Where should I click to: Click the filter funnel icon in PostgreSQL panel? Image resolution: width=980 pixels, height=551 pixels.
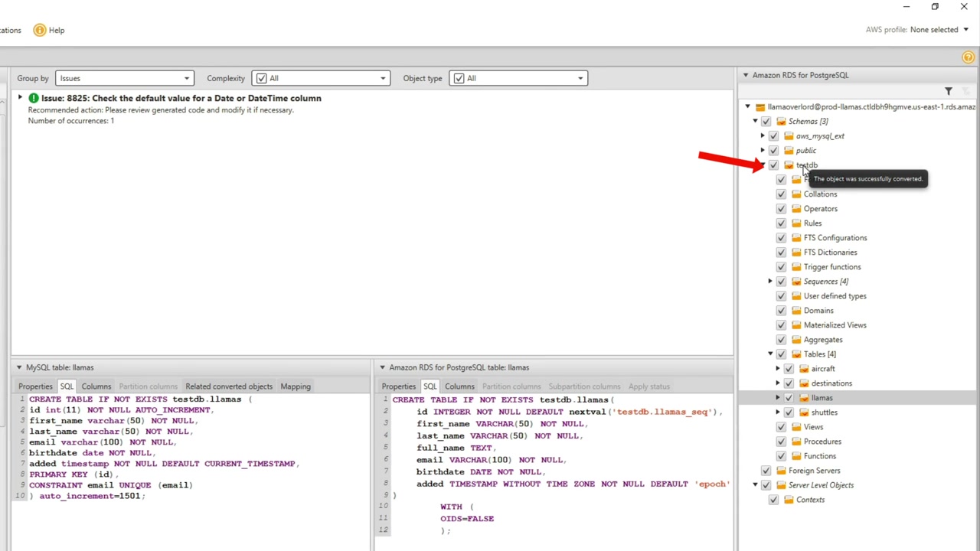[x=948, y=91]
